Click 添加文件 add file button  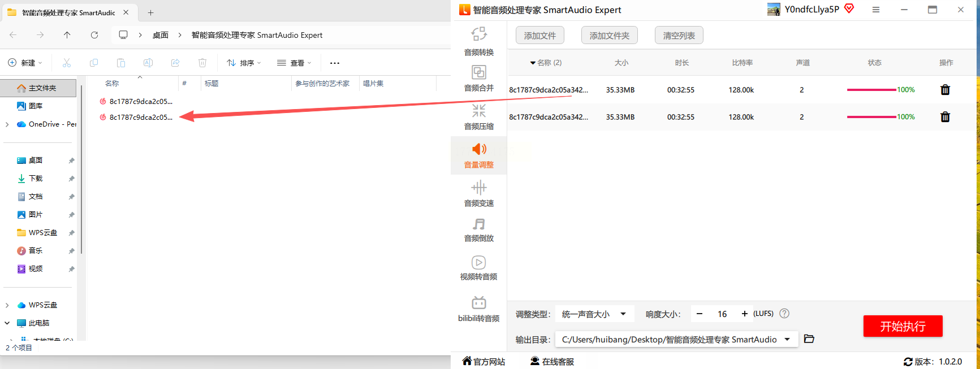pyautogui.click(x=540, y=36)
